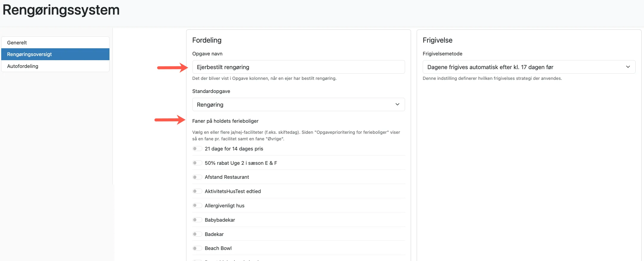Click the Rengøringssystem page heading
The image size is (644, 261).
tap(61, 10)
